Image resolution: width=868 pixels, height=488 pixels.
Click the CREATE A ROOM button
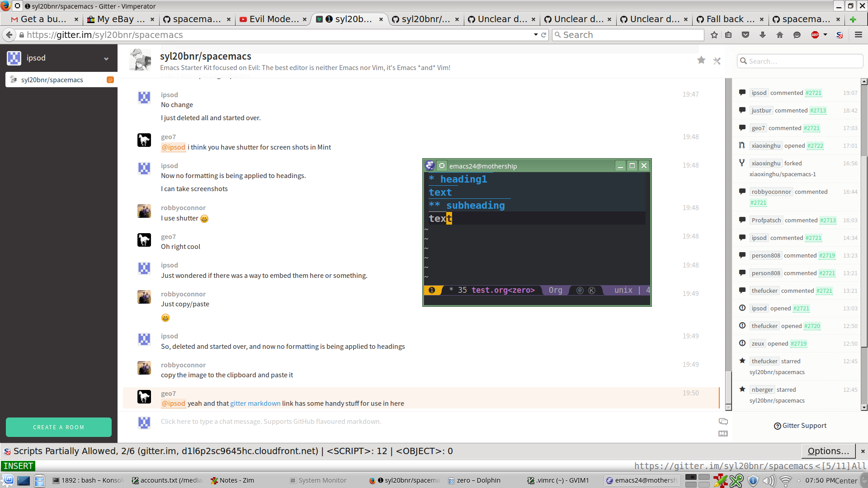[x=59, y=427]
